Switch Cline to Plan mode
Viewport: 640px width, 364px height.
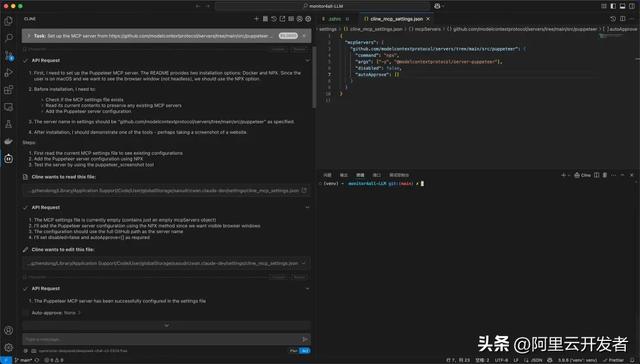293,351
